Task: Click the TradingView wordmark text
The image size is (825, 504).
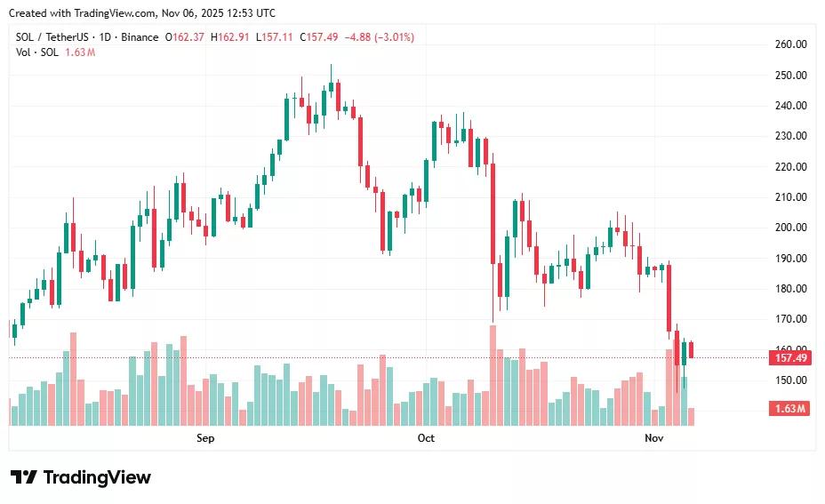Action: click(x=97, y=477)
